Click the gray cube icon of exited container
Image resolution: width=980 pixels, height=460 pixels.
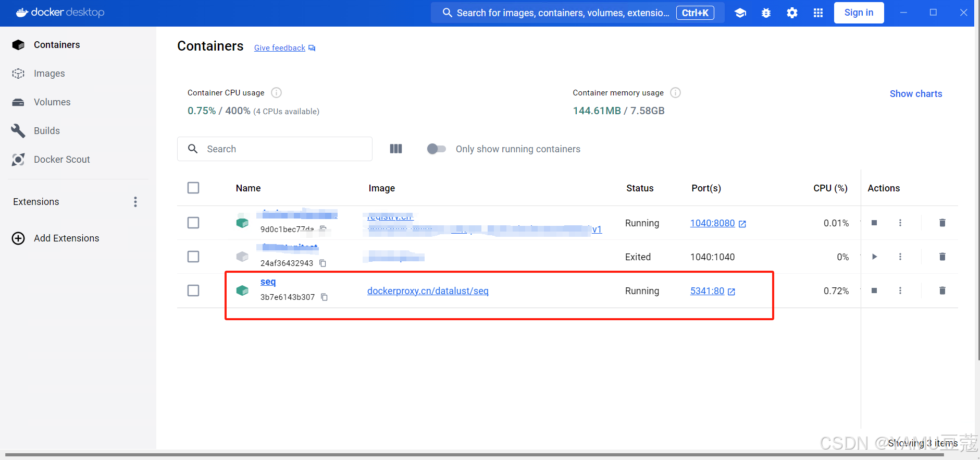(x=242, y=257)
